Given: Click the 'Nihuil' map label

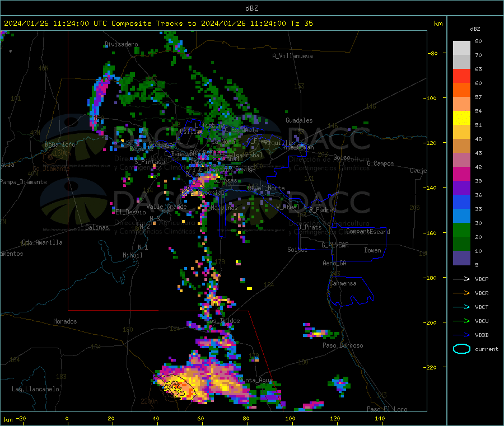Looking at the screenshot, I should coord(132,255).
